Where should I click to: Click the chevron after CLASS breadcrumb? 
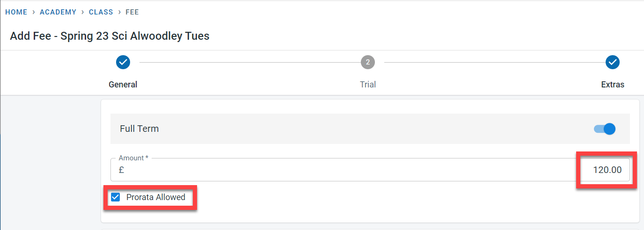(119, 12)
